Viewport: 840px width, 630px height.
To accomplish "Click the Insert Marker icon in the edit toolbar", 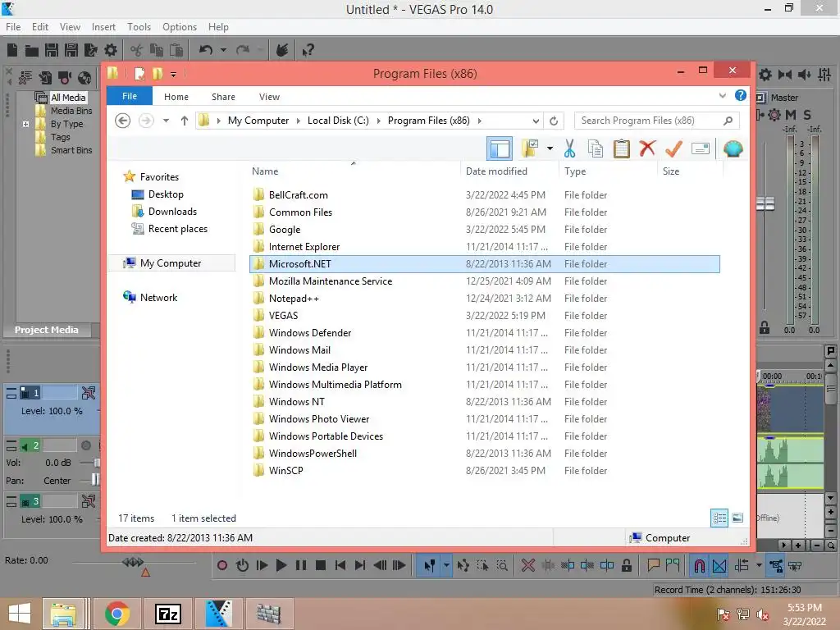I will [653, 565].
